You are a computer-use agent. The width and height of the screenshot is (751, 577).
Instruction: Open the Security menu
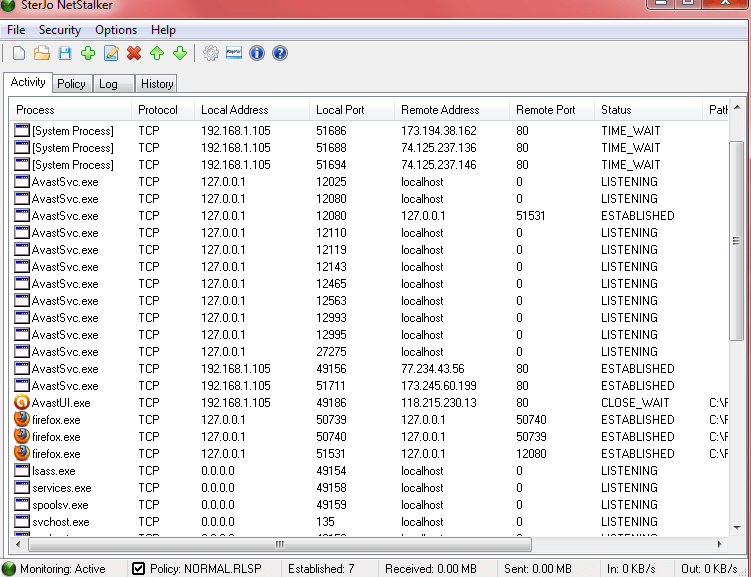point(60,30)
